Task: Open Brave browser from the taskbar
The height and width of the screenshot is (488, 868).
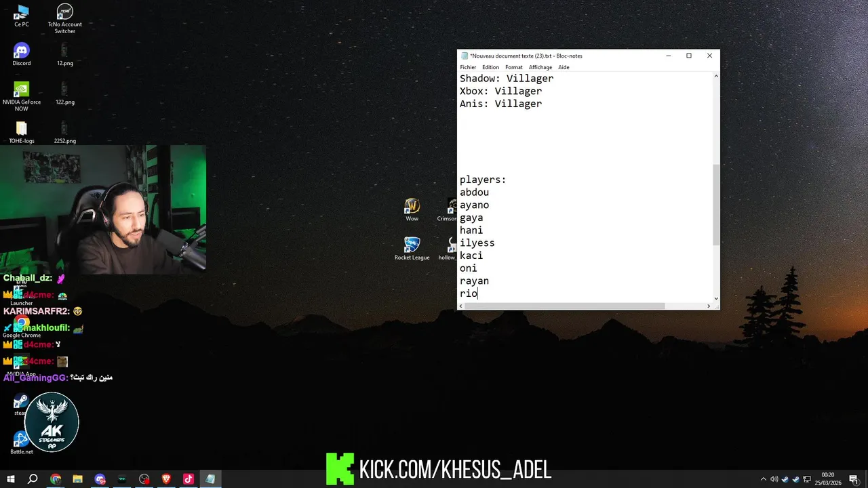Action: pyautogui.click(x=166, y=479)
